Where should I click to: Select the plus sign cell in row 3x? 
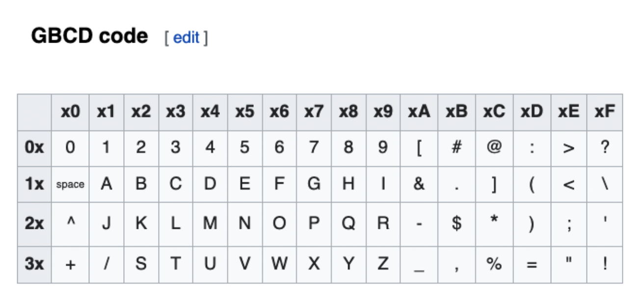pyautogui.click(x=70, y=265)
